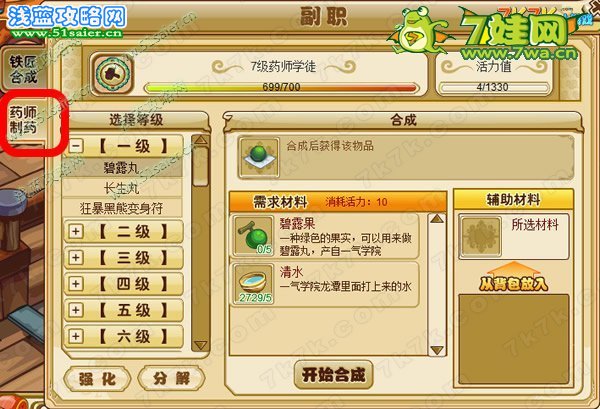Click scroll-down arrow of level list
The image size is (600, 409).
[200, 345]
